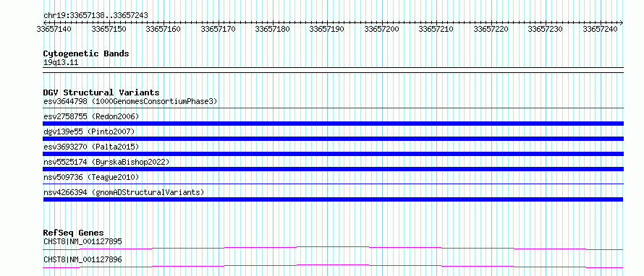Click the blue bar under esv3693270
The image size is (644, 276).
(x=333, y=154)
